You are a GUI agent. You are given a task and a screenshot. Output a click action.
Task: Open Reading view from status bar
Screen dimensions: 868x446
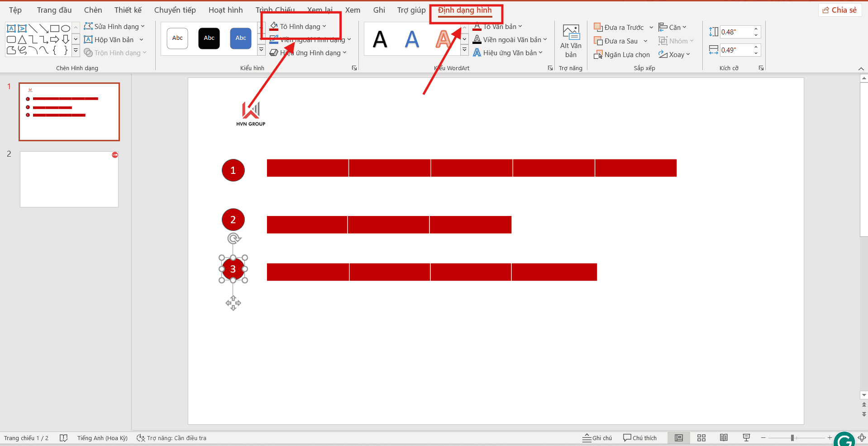[724, 438]
